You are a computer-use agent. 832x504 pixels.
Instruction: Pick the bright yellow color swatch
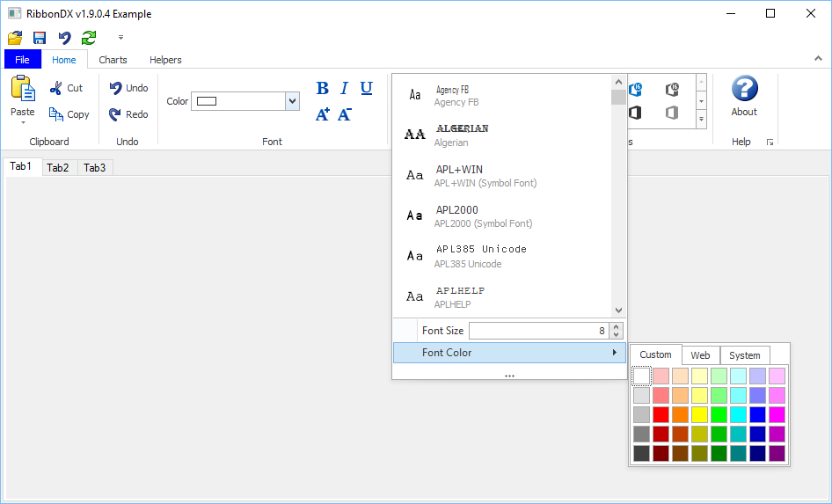click(x=699, y=414)
